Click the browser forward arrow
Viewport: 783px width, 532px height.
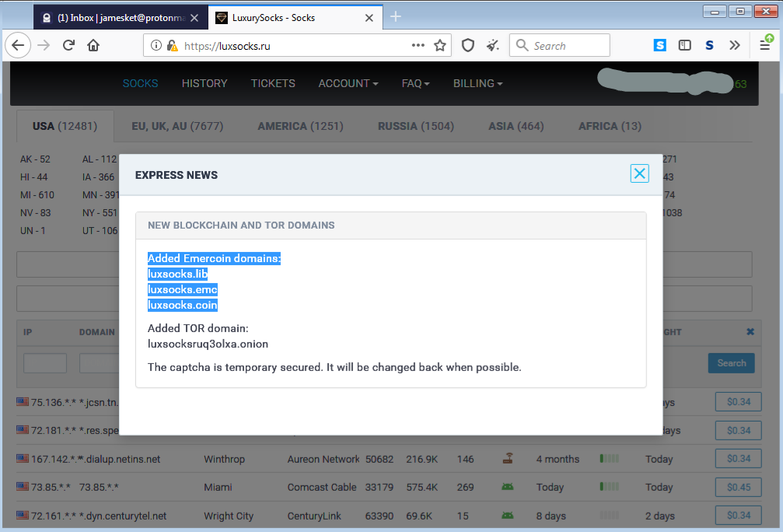point(44,45)
